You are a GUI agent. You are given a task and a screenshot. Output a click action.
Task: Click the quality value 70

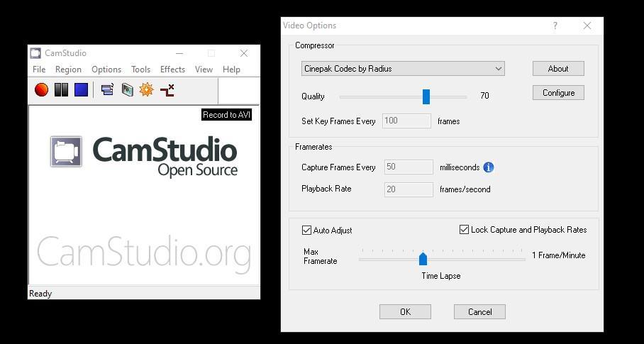pyautogui.click(x=484, y=96)
